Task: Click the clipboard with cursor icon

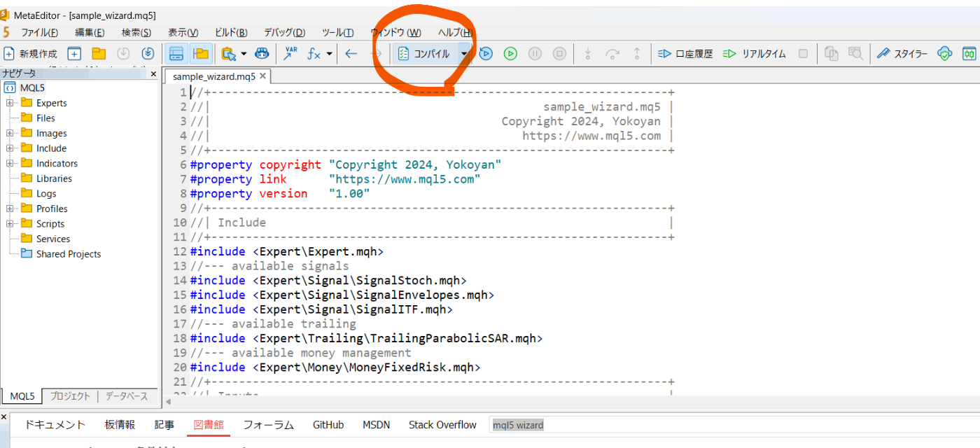Action: [x=228, y=53]
